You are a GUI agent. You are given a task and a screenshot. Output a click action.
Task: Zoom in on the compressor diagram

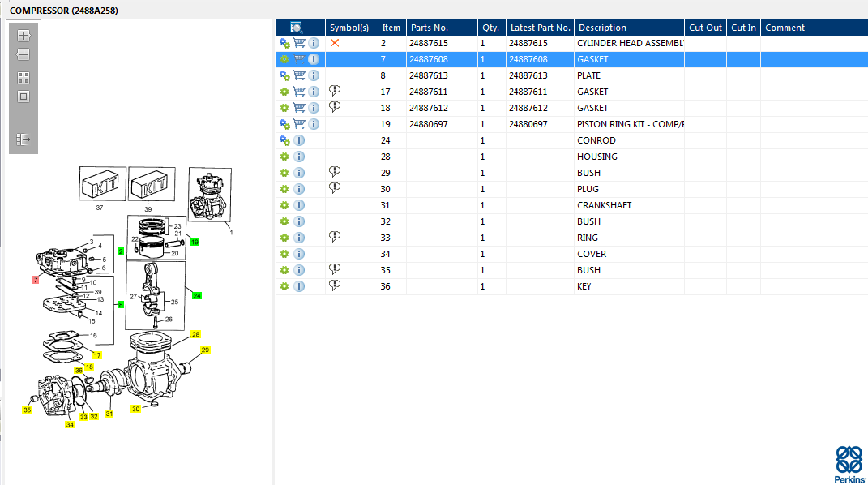pyautogui.click(x=24, y=36)
